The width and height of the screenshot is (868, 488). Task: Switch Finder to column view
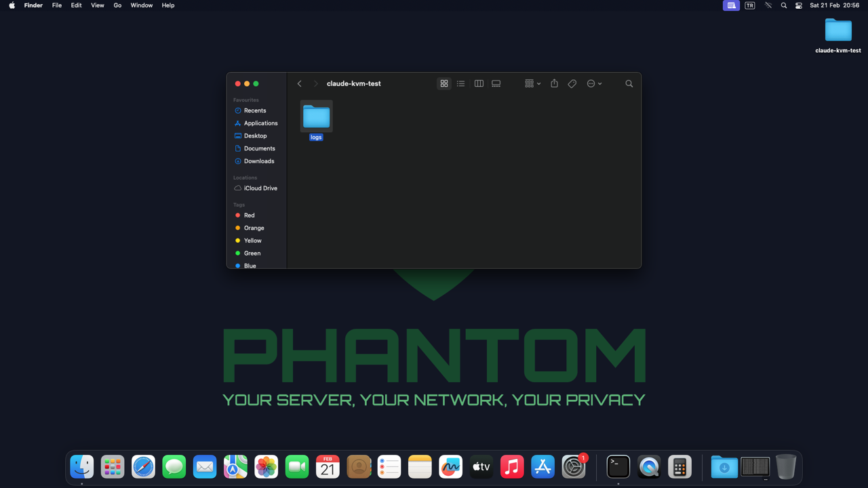pos(479,83)
